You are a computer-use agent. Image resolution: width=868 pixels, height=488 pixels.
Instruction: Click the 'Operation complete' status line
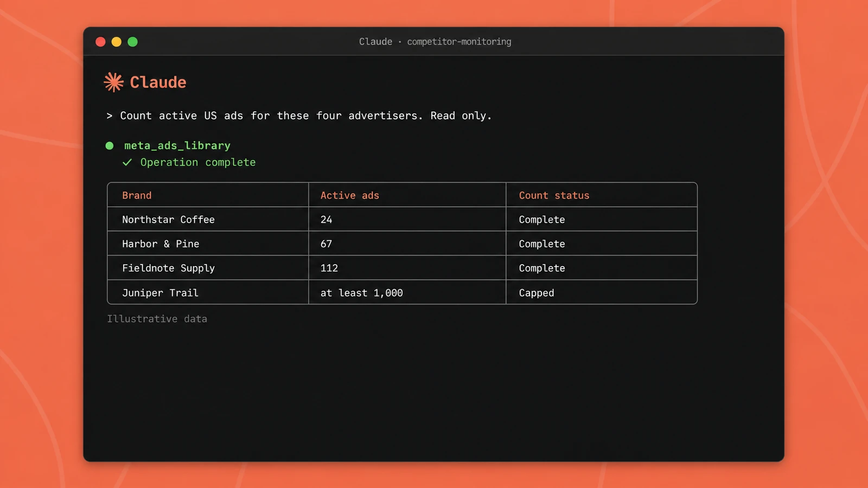198,162
